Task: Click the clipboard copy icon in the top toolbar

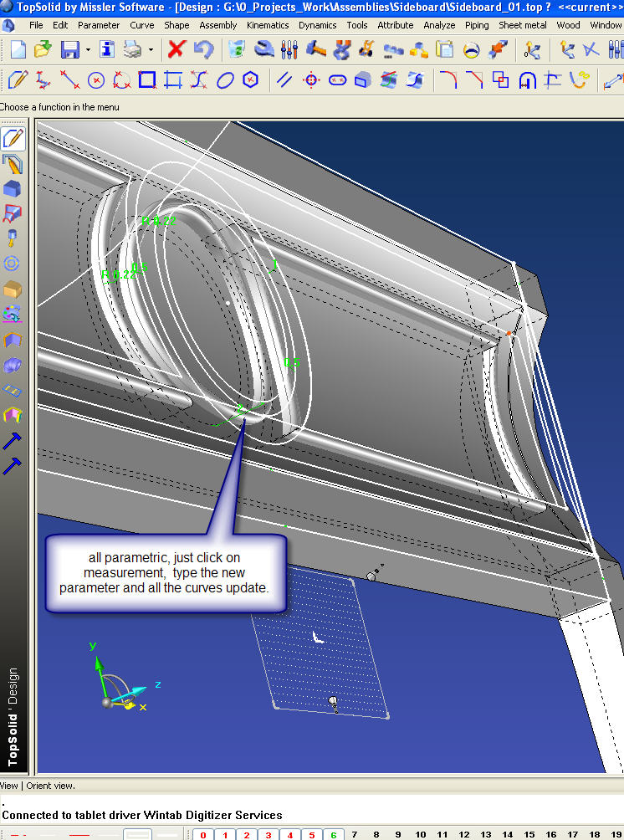Action: pos(444,50)
